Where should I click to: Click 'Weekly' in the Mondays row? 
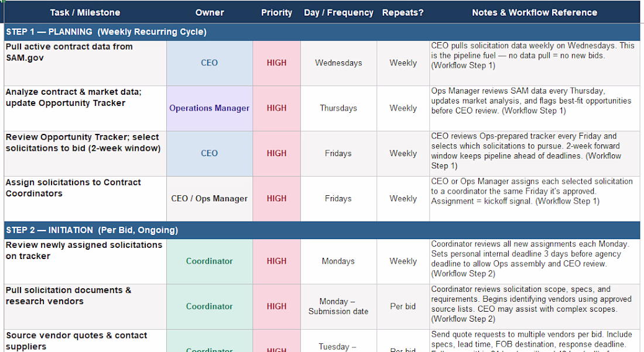click(403, 261)
